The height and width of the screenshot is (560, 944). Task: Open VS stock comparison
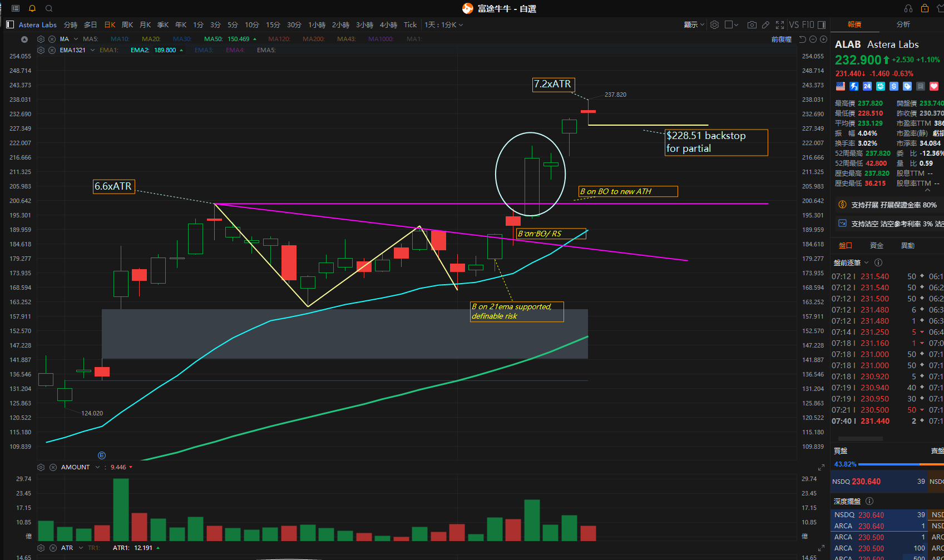tap(794, 24)
